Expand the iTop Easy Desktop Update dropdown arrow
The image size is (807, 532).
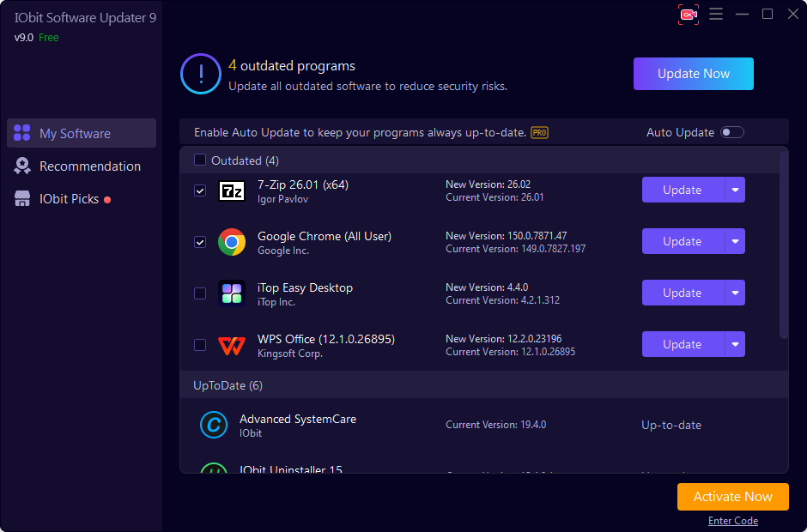(x=735, y=293)
